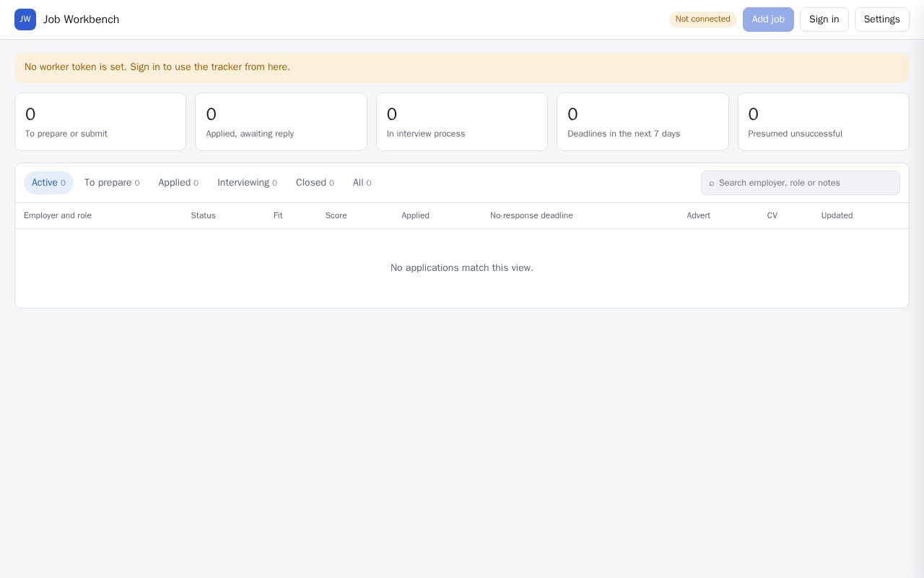The image size is (924, 578).
Task: Open Settings
Action: pos(881,20)
